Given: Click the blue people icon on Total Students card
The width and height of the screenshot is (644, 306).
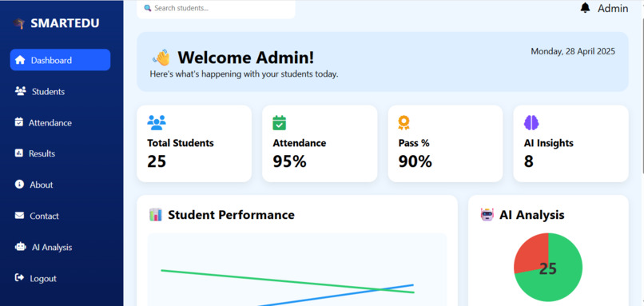Looking at the screenshot, I should (157, 123).
